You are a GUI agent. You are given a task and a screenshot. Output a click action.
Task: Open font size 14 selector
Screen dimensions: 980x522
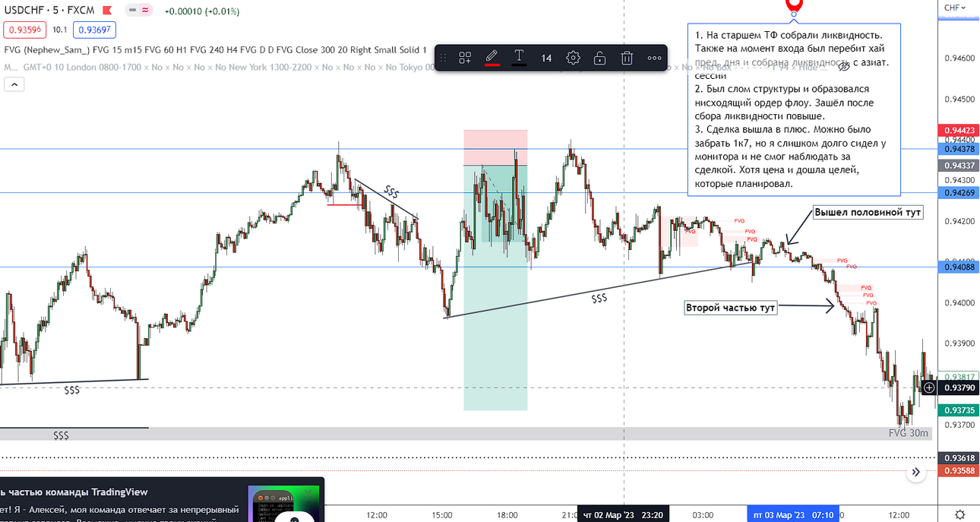point(546,58)
